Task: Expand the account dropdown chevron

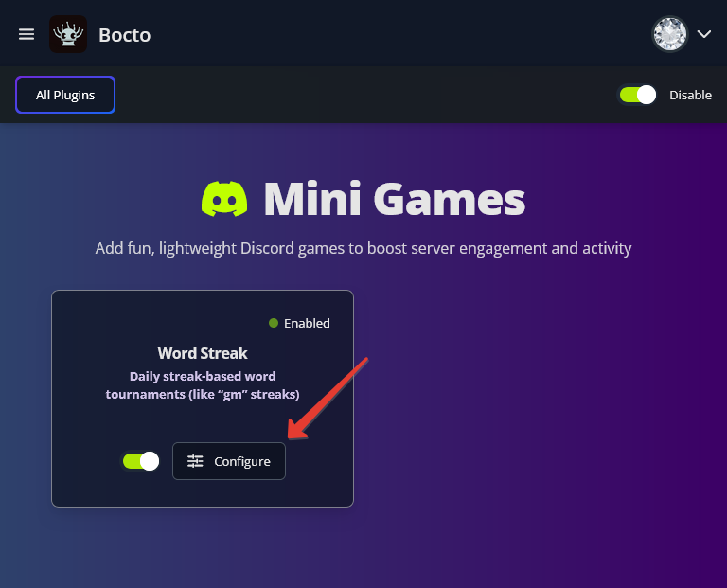Action: (x=704, y=34)
